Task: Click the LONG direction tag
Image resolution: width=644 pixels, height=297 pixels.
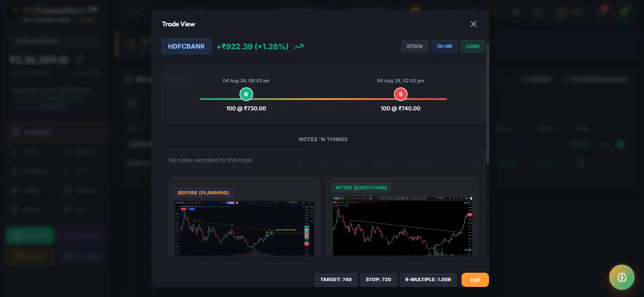Action: tap(473, 46)
